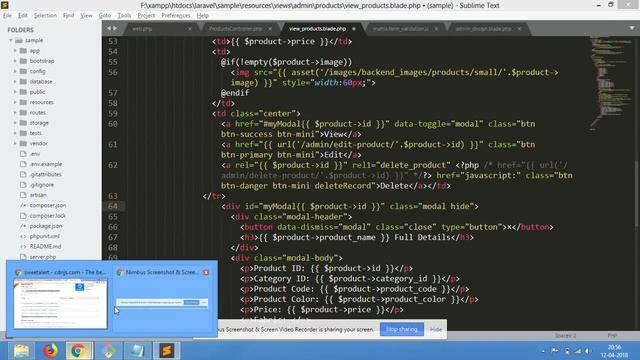Expand the tests folder
Viewport: 640px width, 360px height.
(x=16, y=133)
